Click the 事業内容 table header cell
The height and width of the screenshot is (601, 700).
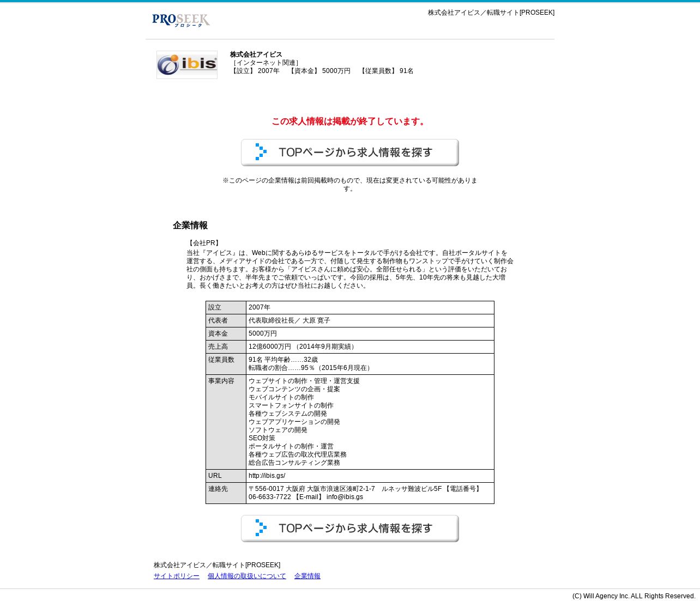tap(226, 422)
